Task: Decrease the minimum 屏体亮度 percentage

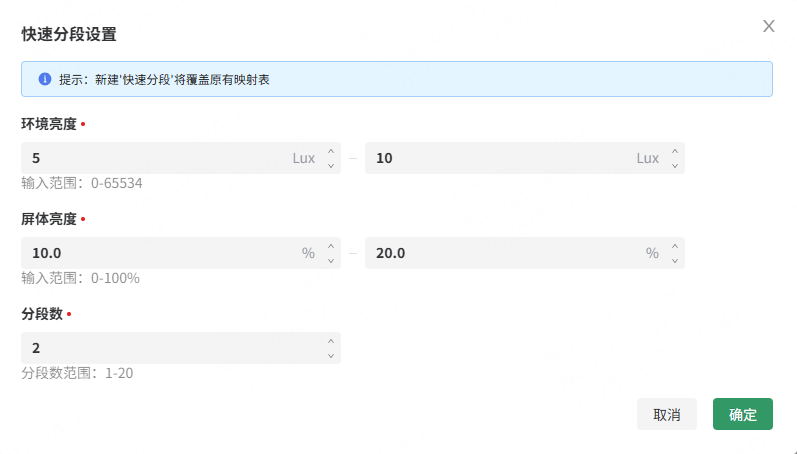Action: coord(331,260)
